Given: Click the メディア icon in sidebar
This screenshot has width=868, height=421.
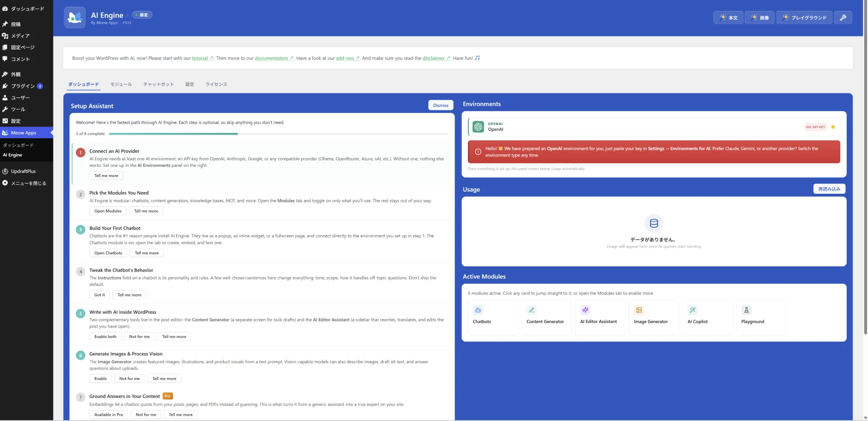Looking at the screenshot, I should click(x=5, y=36).
